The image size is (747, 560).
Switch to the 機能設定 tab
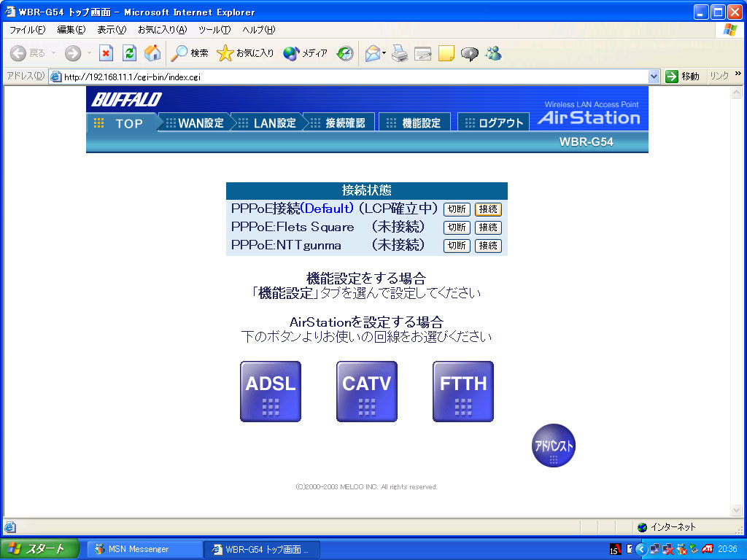click(415, 122)
